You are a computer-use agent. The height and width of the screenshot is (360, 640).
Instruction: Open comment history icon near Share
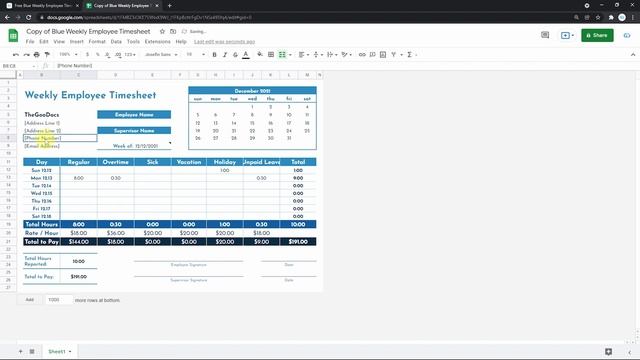tap(545, 35)
